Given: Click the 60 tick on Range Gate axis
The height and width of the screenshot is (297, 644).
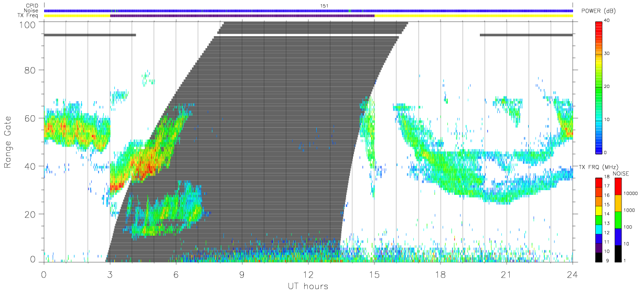Looking at the screenshot, I should pyautogui.click(x=30, y=118).
